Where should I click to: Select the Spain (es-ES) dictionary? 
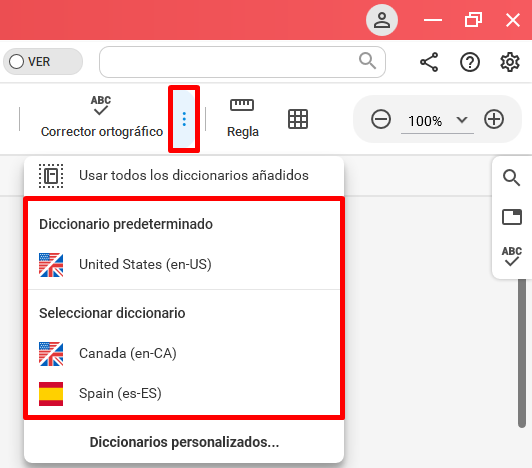click(184, 394)
